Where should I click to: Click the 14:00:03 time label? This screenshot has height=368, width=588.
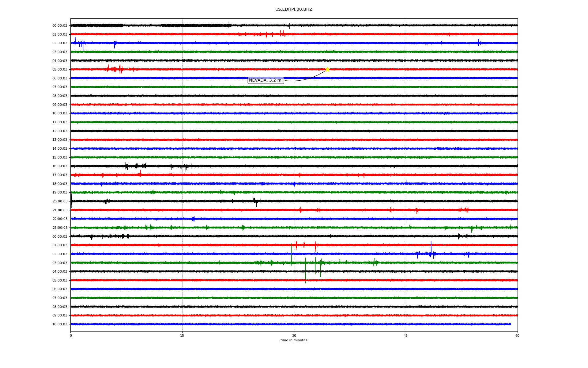click(x=60, y=149)
